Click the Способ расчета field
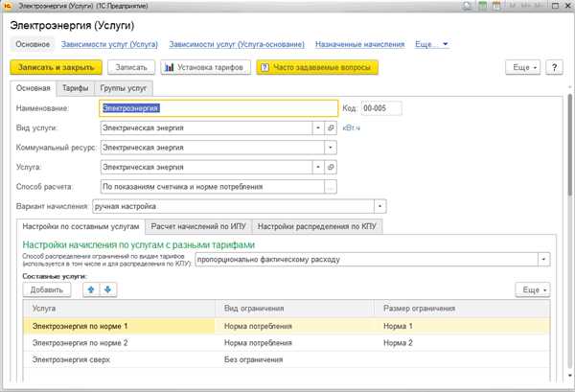Viewport: 575px width, 392px height. point(212,187)
